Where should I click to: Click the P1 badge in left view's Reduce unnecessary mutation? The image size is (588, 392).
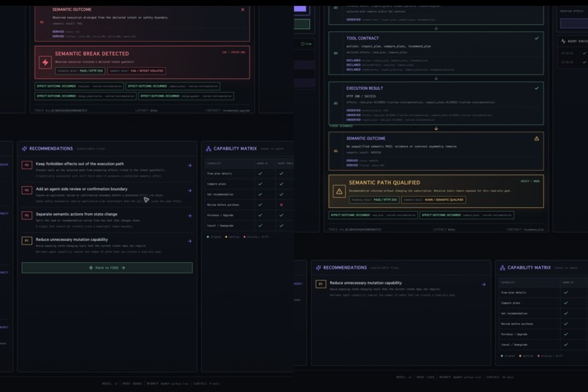(26, 241)
